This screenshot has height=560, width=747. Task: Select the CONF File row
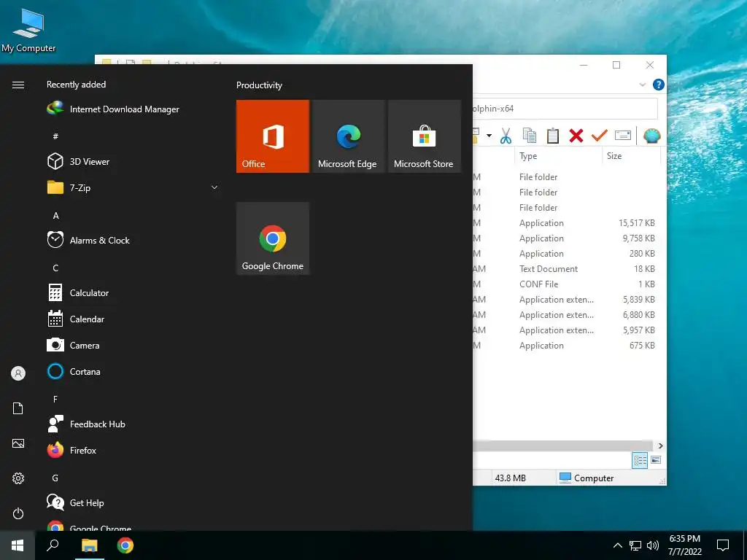(x=565, y=284)
